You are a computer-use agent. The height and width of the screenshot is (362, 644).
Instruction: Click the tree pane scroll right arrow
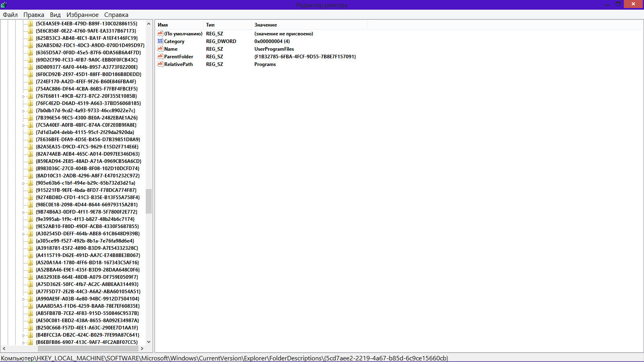[142, 348]
